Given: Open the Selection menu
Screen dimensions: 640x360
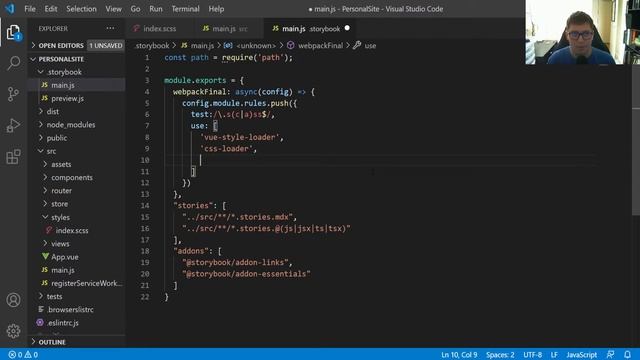Looking at the screenshot, I should [81, 9].
